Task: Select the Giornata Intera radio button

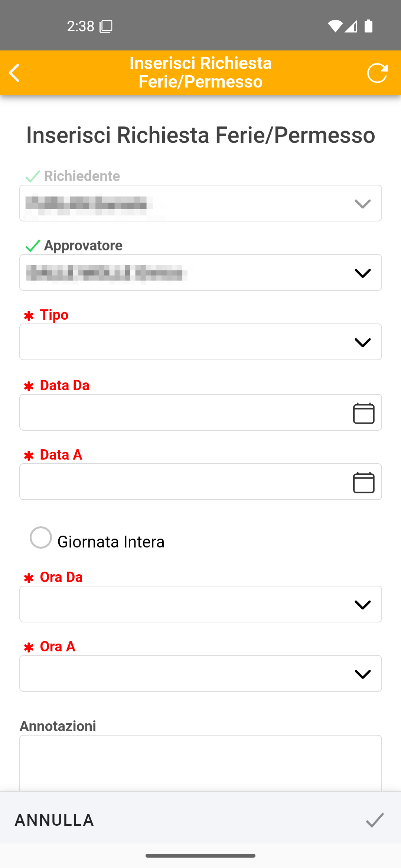Action: click(41, 537)
